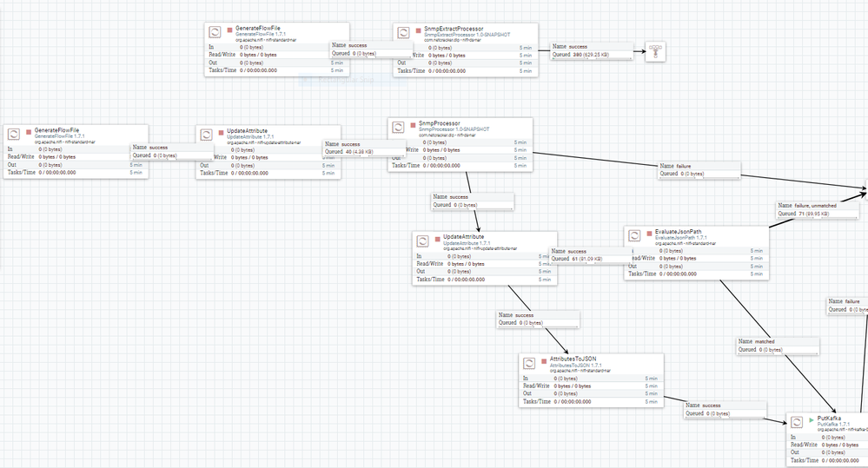This screenshot has width=868, height=468.
Task: Click 'AttributesToJSON 1.7.1' version text
Action: tap(576, 365)
